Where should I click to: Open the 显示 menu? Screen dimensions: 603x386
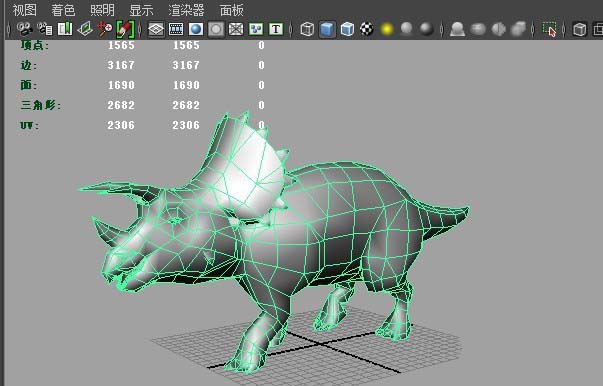[x=141, y=10]
